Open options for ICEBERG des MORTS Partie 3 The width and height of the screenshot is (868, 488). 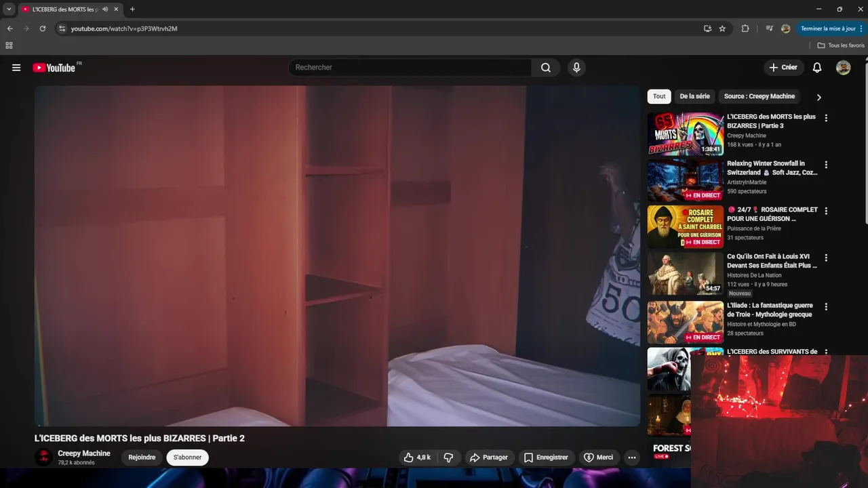click(826, 118)
